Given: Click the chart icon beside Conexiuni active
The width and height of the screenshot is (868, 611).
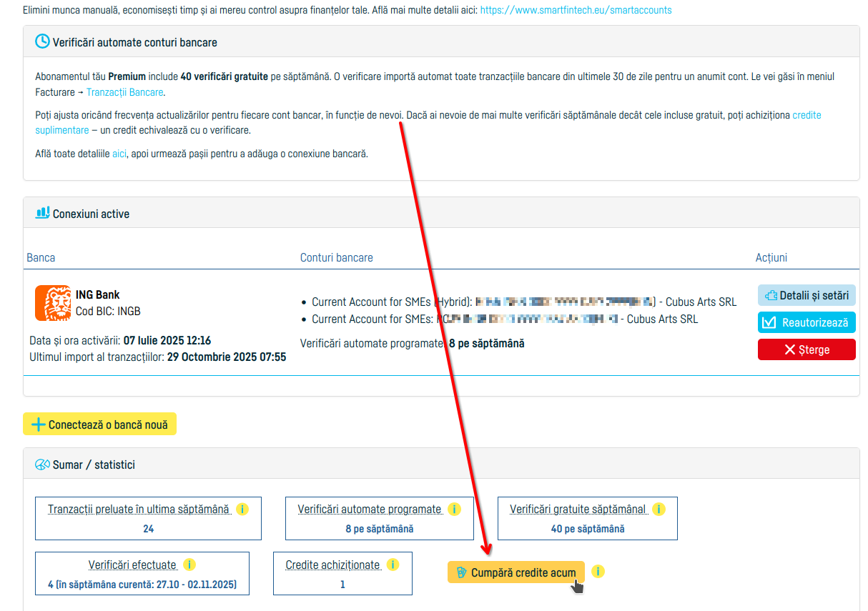Looking at the screenshot, I should click(x=43, y=213).
